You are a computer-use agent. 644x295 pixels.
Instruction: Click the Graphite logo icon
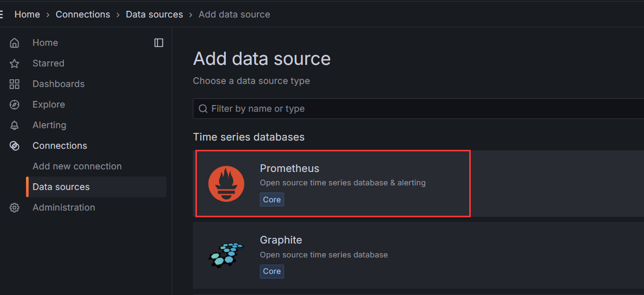click(226, 255)
